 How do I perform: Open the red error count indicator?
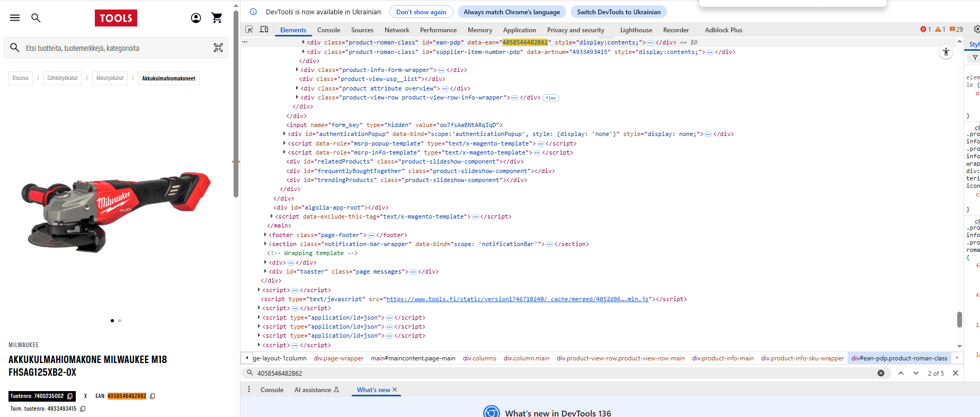925,30
